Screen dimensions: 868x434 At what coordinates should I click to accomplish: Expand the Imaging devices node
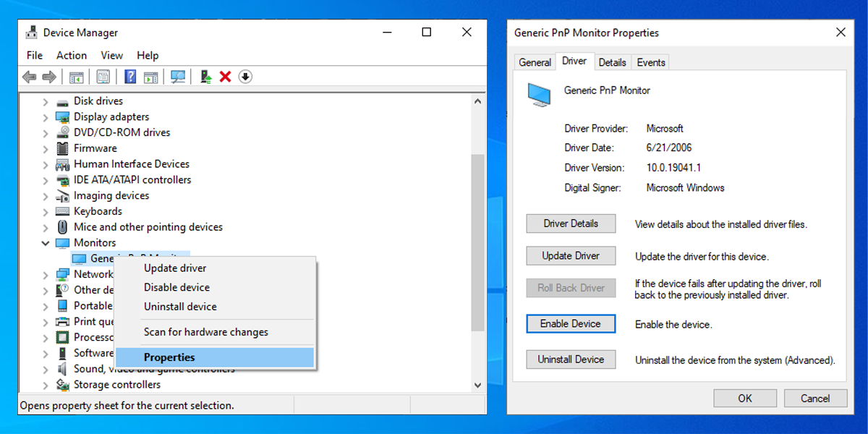(46, 196)
